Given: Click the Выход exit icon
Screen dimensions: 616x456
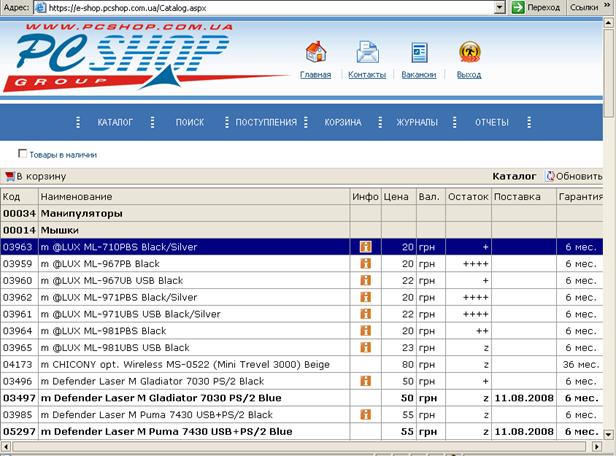Looking at the screenshot, I should coord(468,52).
